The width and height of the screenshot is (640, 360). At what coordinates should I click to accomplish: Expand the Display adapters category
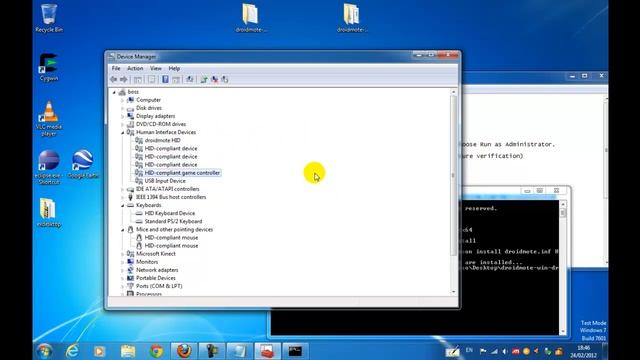point(122,116)
